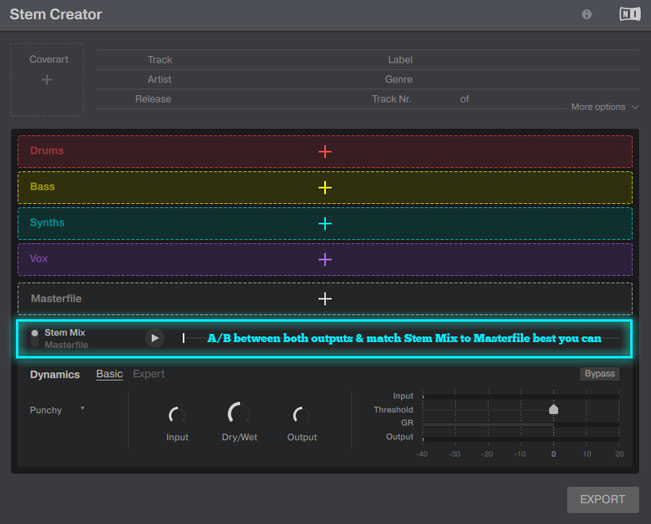Add a file to the Synths stem
This screenshot has width=651, height=524.
tap(325, 224)
